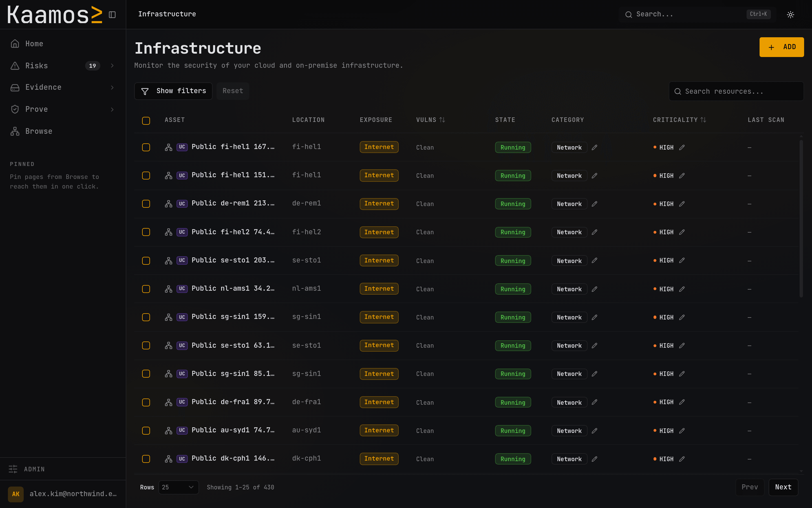Image resolution: width=812 pixels, height=508 pixels.
Task: Open Admin settings sliders icon
Action: pos(13,469)
